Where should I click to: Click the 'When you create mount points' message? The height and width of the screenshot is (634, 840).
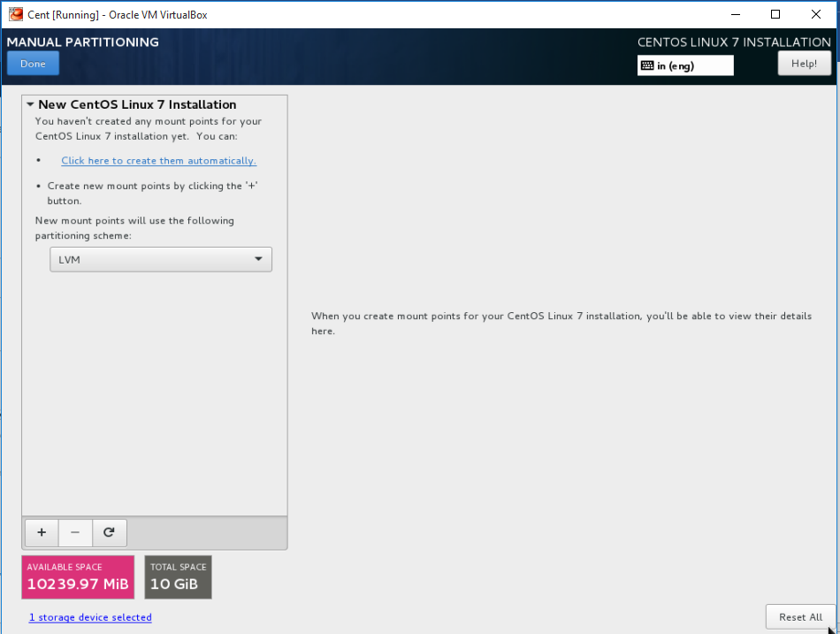pyautogui.click(x=561, y=324)
